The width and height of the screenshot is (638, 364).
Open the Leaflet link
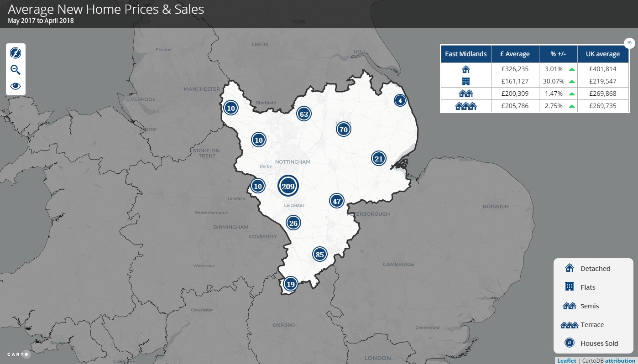coord(566,360)
